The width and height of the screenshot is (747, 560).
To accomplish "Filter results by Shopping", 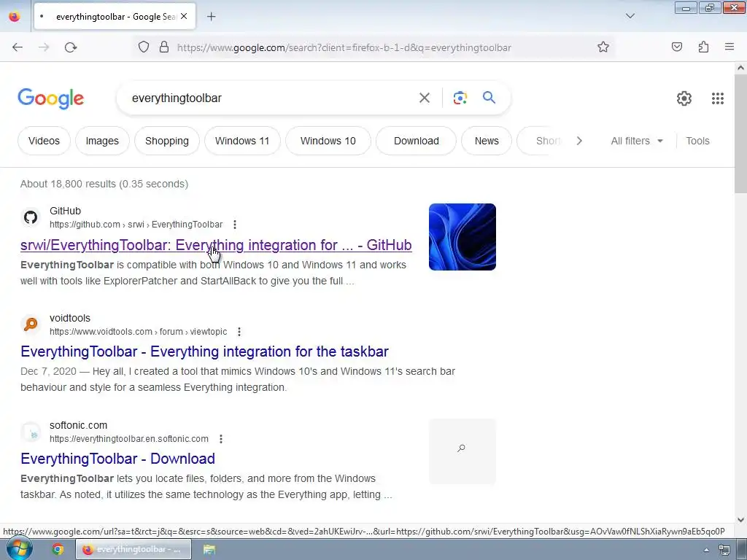I will click(167, 141).
